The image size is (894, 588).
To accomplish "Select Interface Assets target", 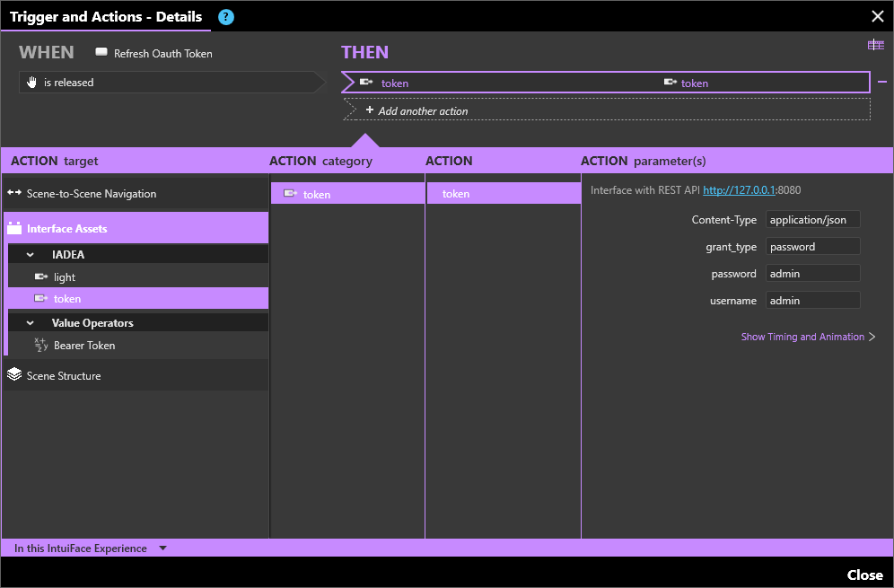I will [x=136, y=228].
